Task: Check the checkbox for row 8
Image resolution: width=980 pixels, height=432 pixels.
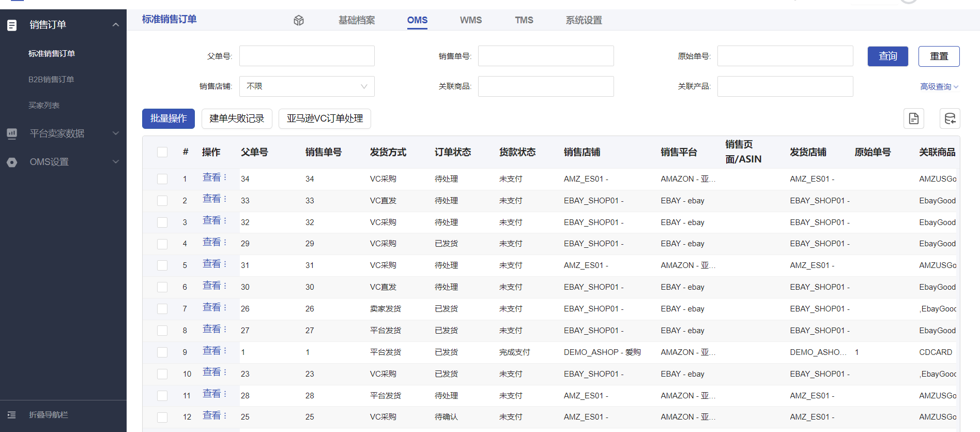Action: click(162, 331)
